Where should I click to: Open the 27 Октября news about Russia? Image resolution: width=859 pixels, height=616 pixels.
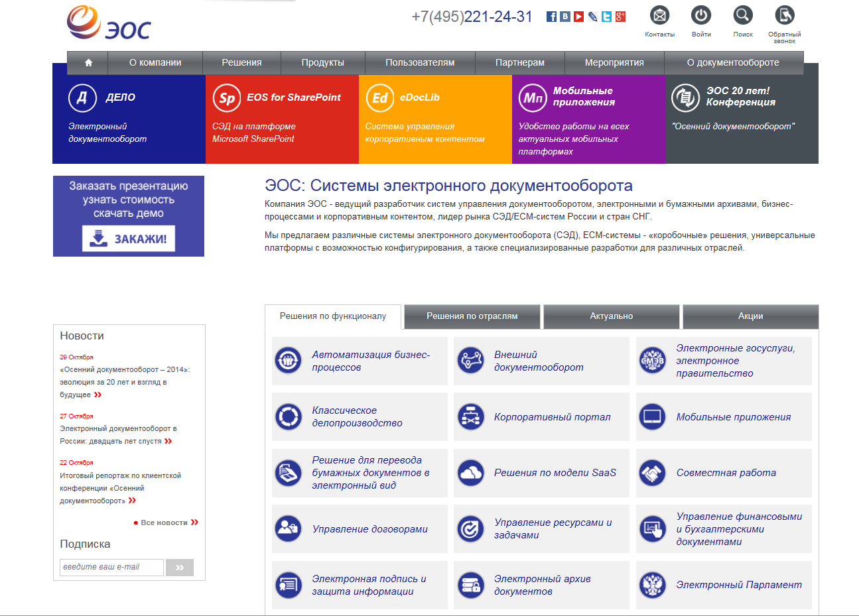click(x=118, y=435)
